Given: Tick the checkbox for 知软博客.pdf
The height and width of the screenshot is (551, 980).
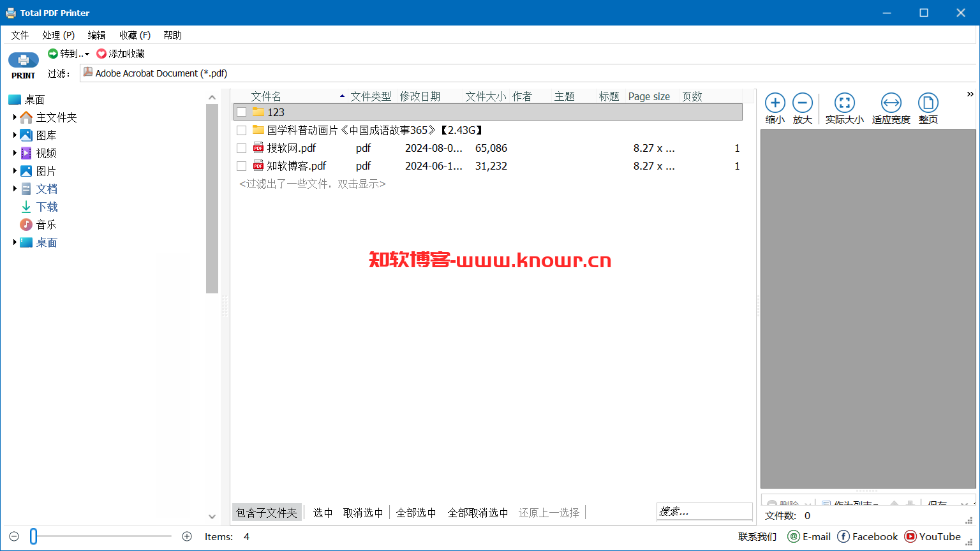Looking at the screenshot, I should [x=241, y=166].
